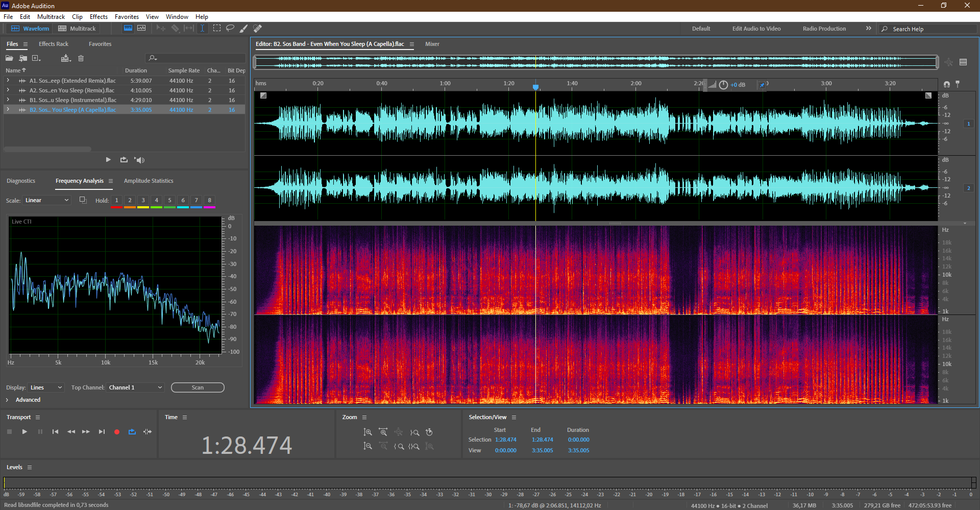Click the HUD volume knob +0 dB
The height and width of the screenshot is (510, 980).
coord(723,85)
